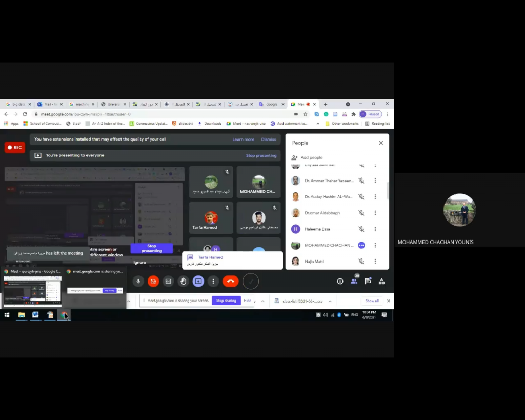This screenshot has height=420, width=525.
Task: Turn on the camera in the call bar
Action: click(153, 281)
